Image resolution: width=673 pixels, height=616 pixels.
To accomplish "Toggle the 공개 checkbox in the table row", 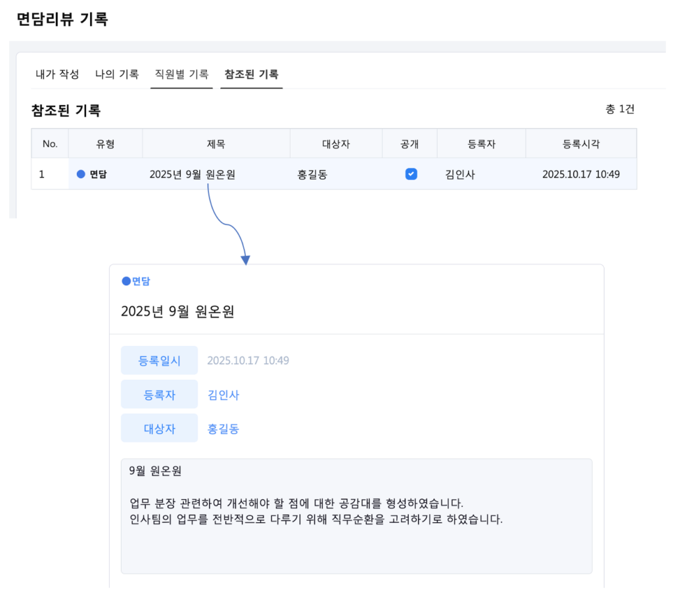I will coord(411,174).
